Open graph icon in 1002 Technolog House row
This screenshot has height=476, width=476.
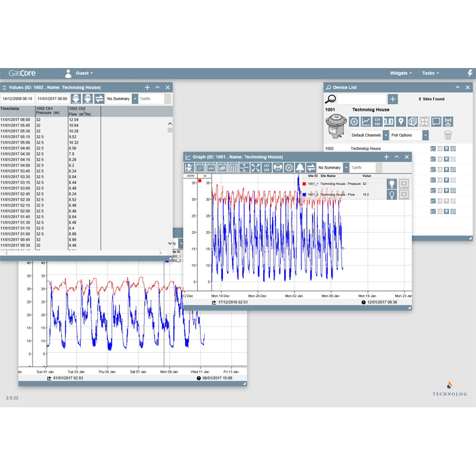coord(433,149)
